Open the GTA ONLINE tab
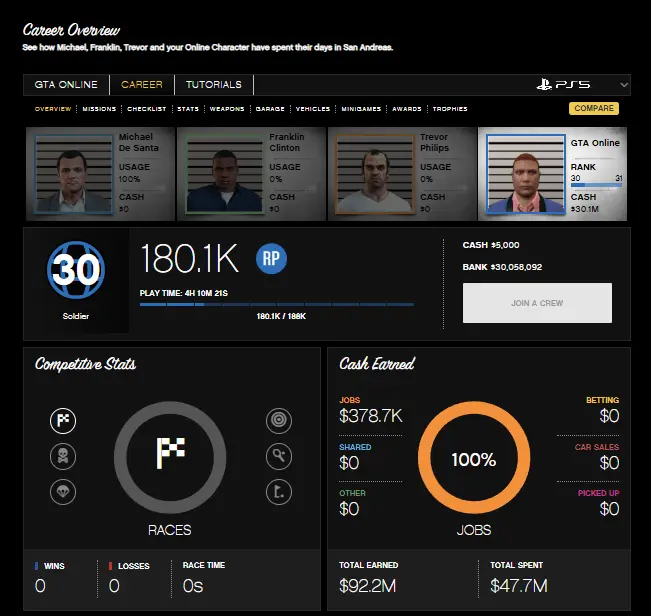Image resolution: width=651 pixels, height=616 pixels. tap(66, 85)
